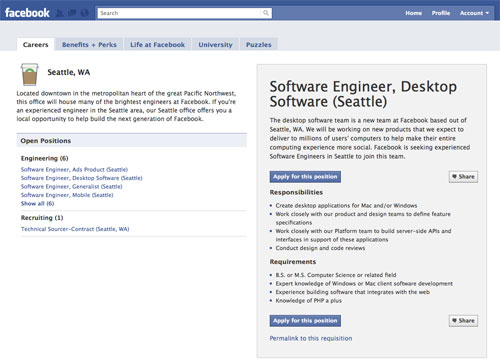Screen dimensions: 500x363
Task: Open Software Engineer, Ads Product (Seattle)
Action: 74,170
